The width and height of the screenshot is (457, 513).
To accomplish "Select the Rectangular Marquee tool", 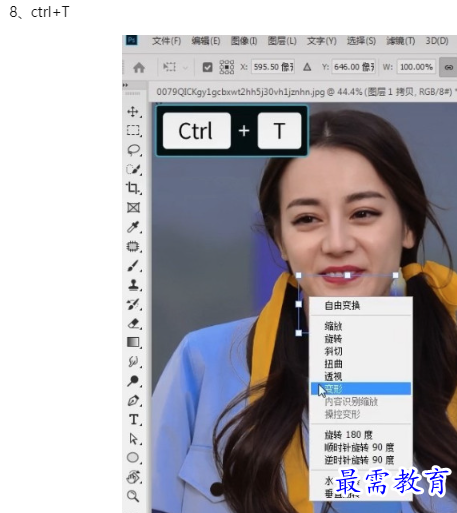I will (133, 130).
